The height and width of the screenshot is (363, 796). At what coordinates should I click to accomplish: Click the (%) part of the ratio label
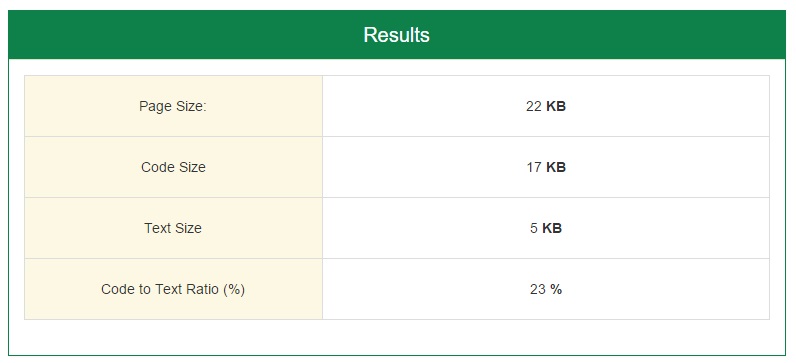point(235,290)
